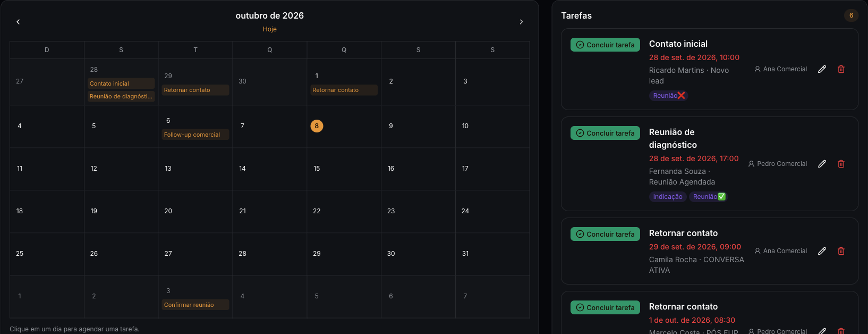Select day 31 in the calendar

click(492, 254)
